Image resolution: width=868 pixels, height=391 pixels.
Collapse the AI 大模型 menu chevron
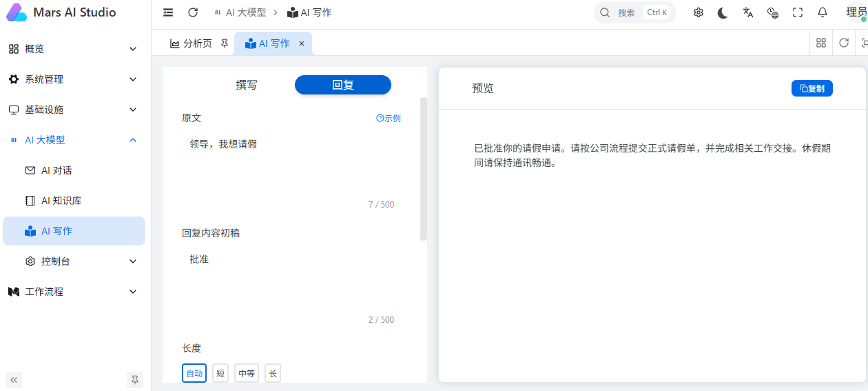tap(133, 140)
